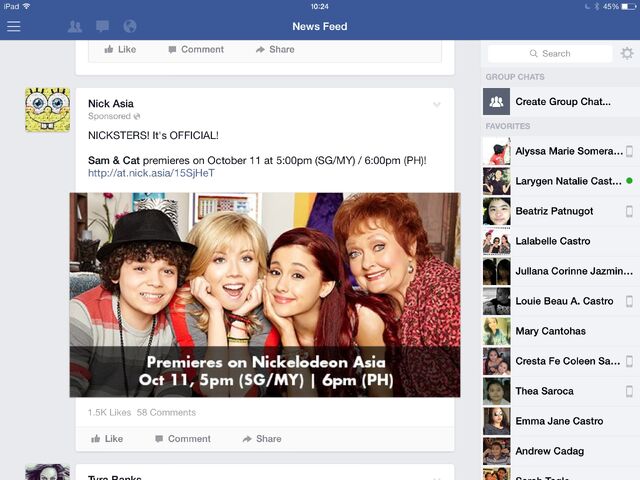Chat with Lalabelle Castro

tap(561, 241)
